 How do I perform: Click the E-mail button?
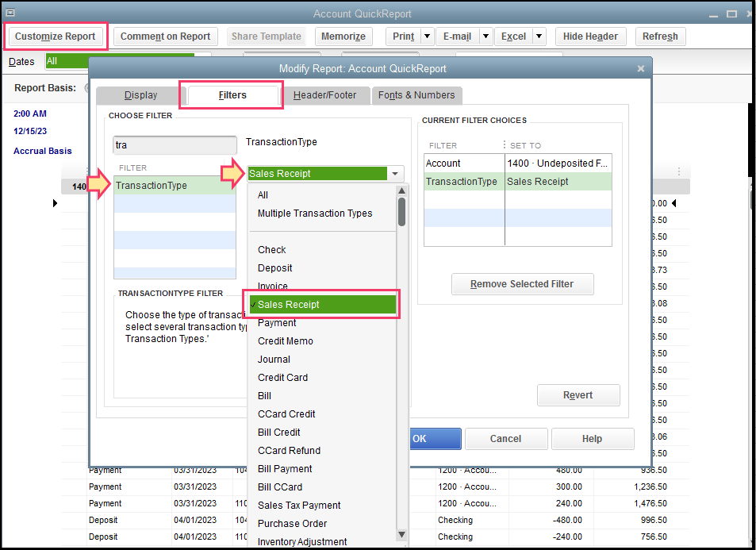pos(458,37)
